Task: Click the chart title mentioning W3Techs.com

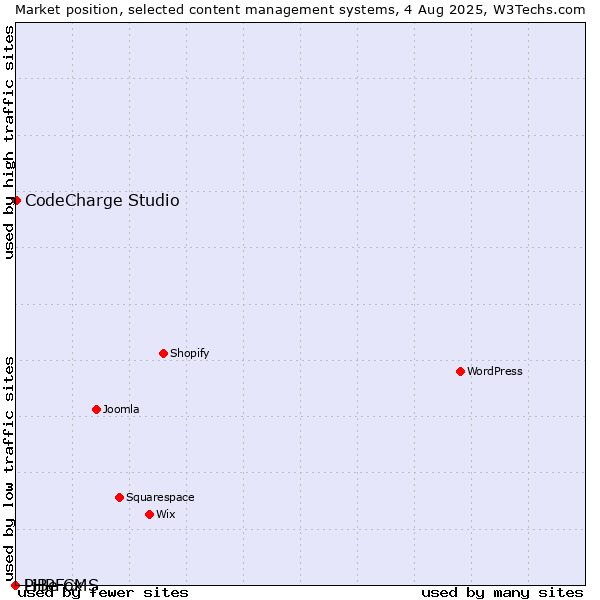Action: click(x=300, y=10)
